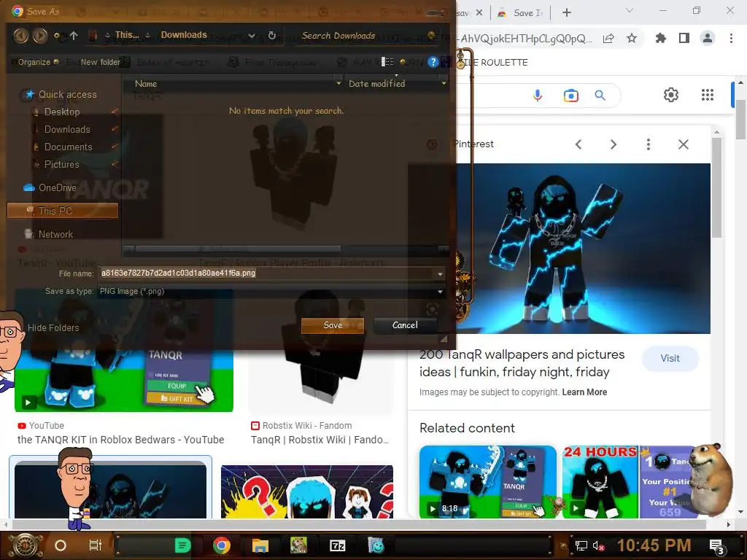Open TanqR Robstix Wiki Fandom result

coord(320,440)
